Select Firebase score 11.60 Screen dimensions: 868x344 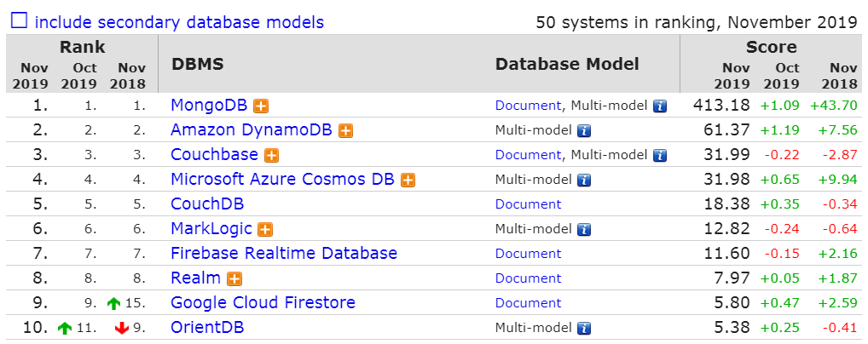(x=726, y=253)
